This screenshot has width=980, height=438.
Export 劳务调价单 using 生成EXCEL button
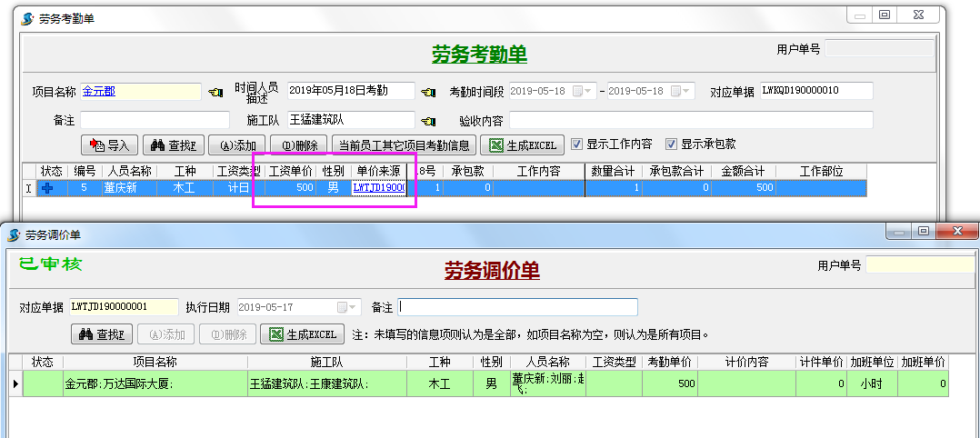pos(302,334)
